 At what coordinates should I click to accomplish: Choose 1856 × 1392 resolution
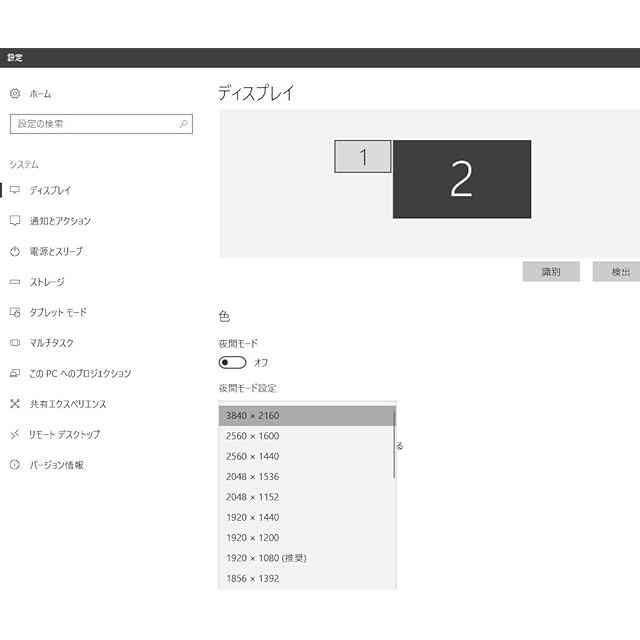pos(306,578)
